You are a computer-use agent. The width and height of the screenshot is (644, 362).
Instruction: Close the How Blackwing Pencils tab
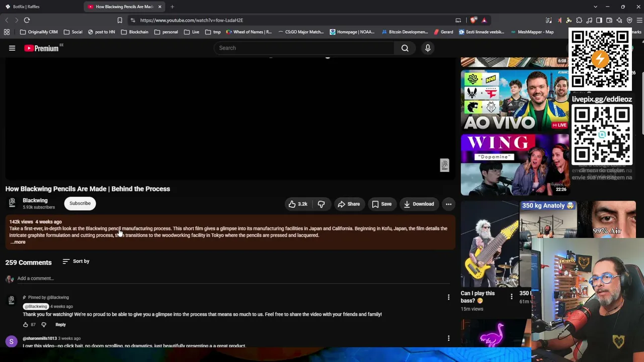click(x=160, y=7)
